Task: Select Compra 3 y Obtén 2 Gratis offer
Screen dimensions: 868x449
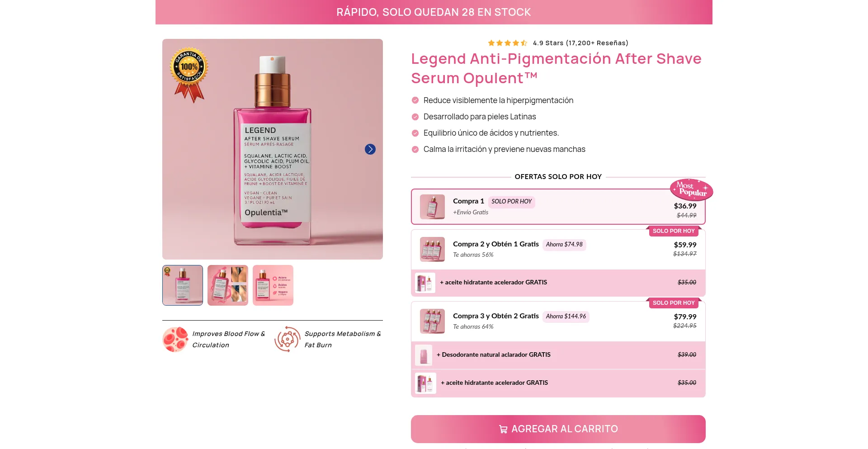Action: [x=558, y=321]
